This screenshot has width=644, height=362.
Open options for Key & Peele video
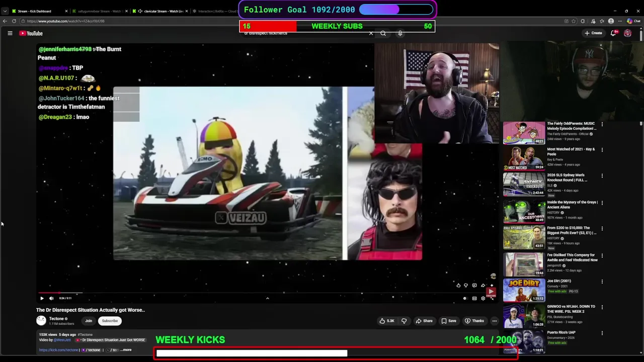pyautogui.click(x=602, y=150)
